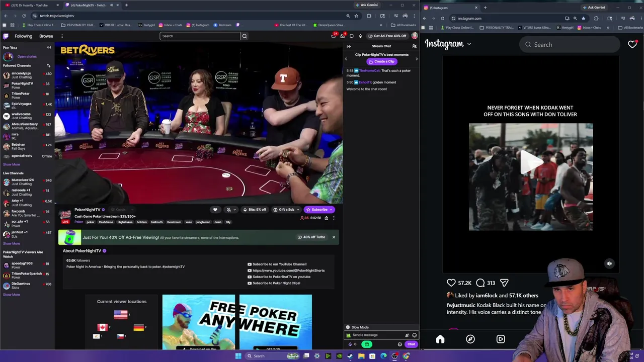Image resolution: width=644 pixels, height=362 pixels.
Task: Dismiss the Ad-Free Viewing banner
Action: click(x=333, y=237)
